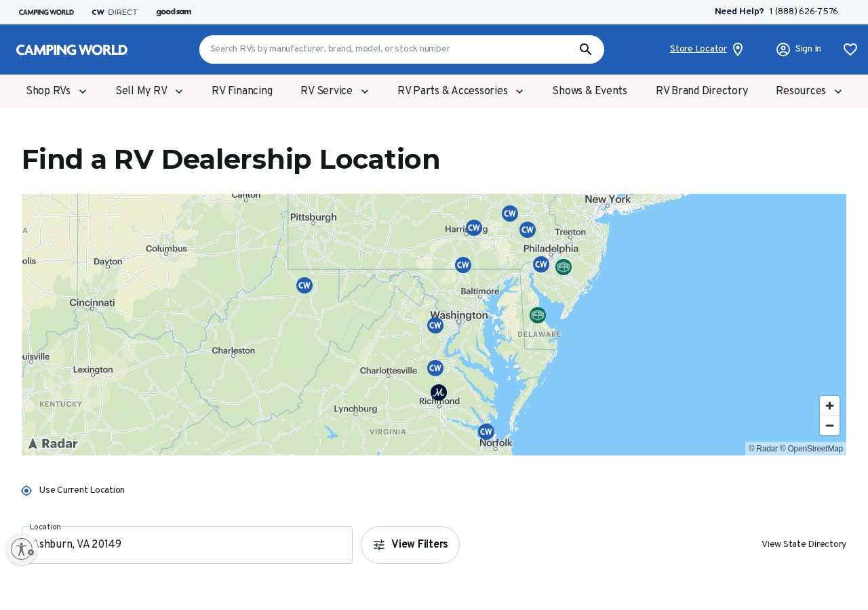Open the Good Sam logo link

click(174, 12)
